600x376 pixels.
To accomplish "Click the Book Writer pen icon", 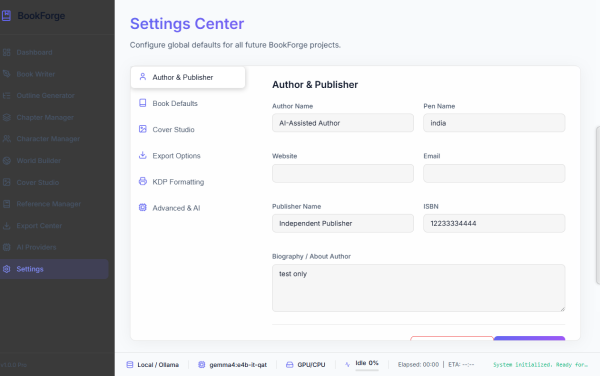I will coord(7,74).
